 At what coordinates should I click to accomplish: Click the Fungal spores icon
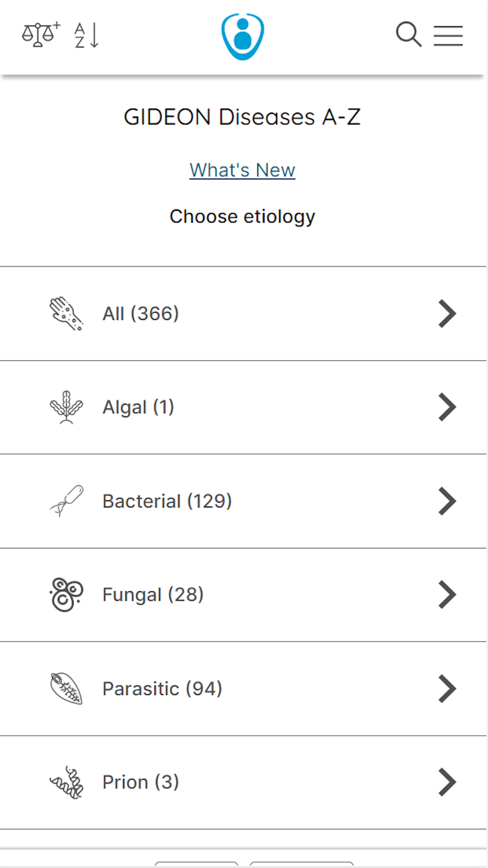pyautogui.click(x=66, y=595)
